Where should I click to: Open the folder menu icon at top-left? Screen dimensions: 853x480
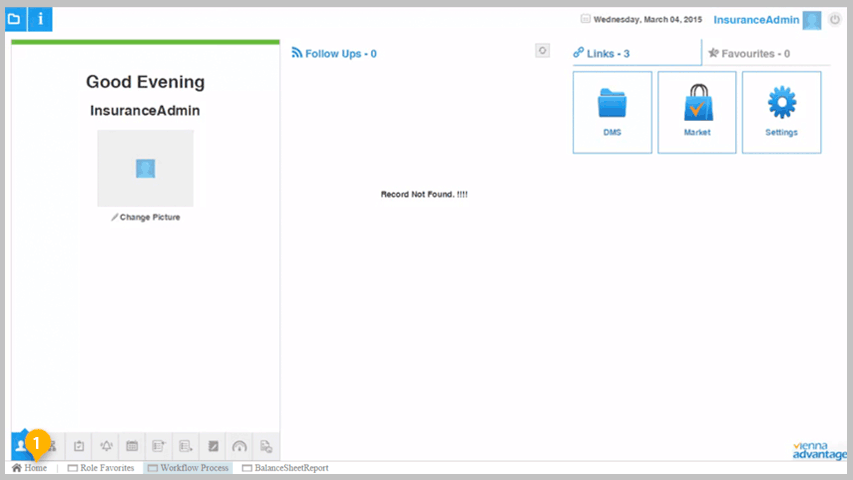click(15, 19)
